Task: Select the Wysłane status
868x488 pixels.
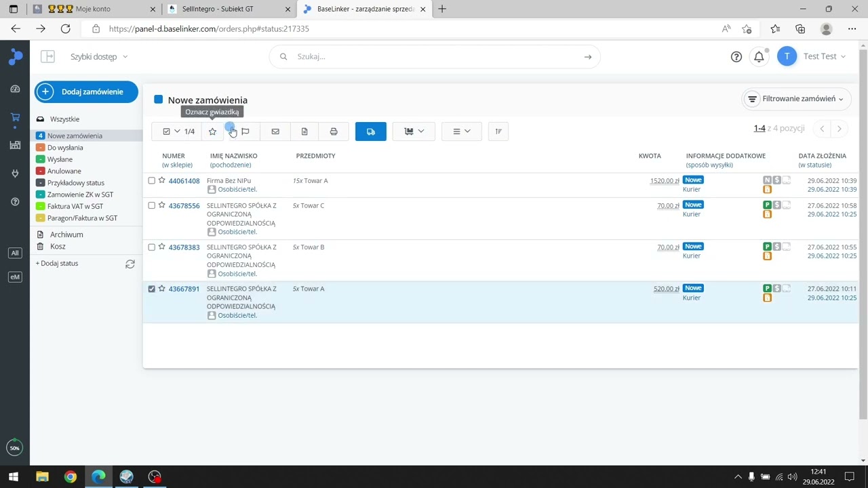Action: tap(60, 159)
